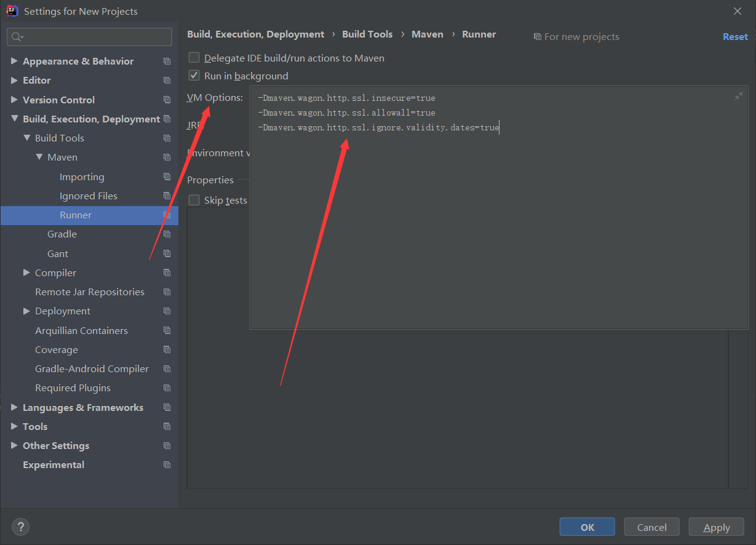This screenshot has width=756, height=545.
Task: Open the Ignored Files settings page
Action: 89,196
